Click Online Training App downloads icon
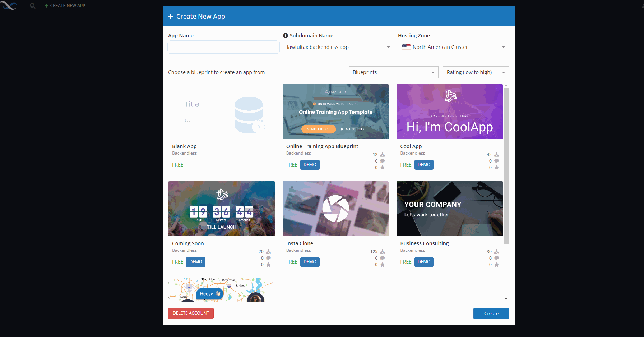Viewport: 644px width, 337px height. point(383,155)
